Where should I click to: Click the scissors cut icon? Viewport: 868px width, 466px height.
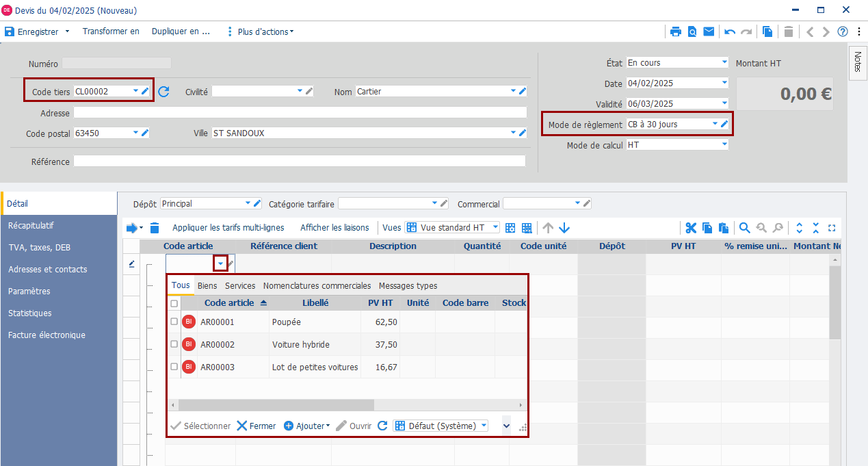(x=691, y=228)
